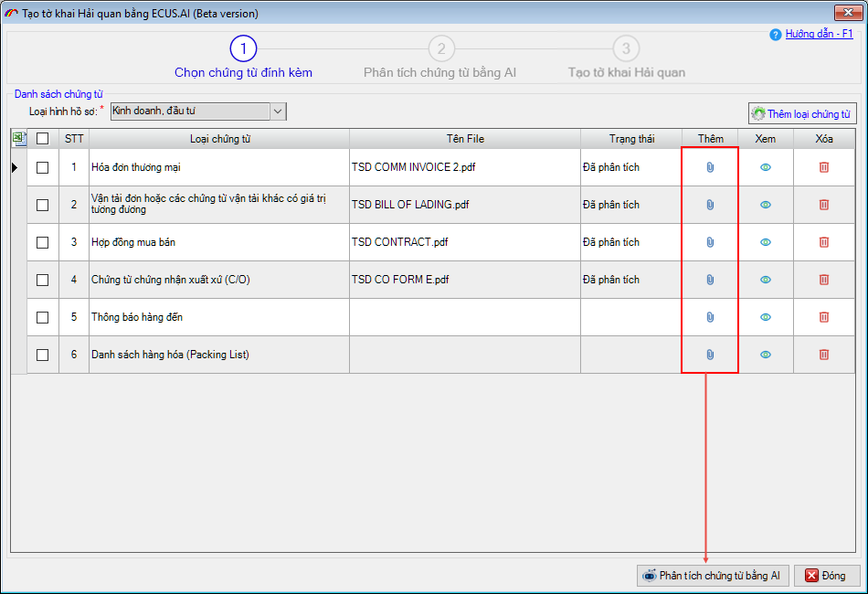Delete the TSD CO FORM E.pdf row
Image resolution: width=868 pixels, height=594 pixels.
pos(823,280)
